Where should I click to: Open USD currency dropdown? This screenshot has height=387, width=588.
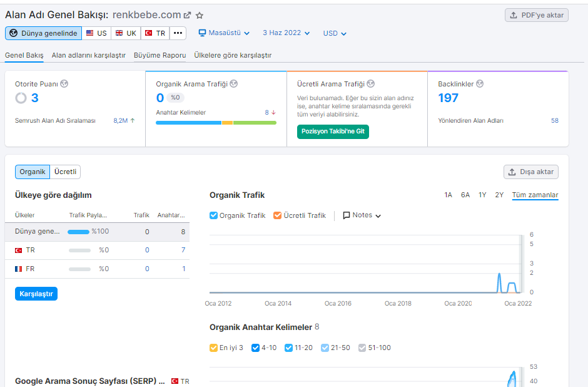[x=335, y=33]
